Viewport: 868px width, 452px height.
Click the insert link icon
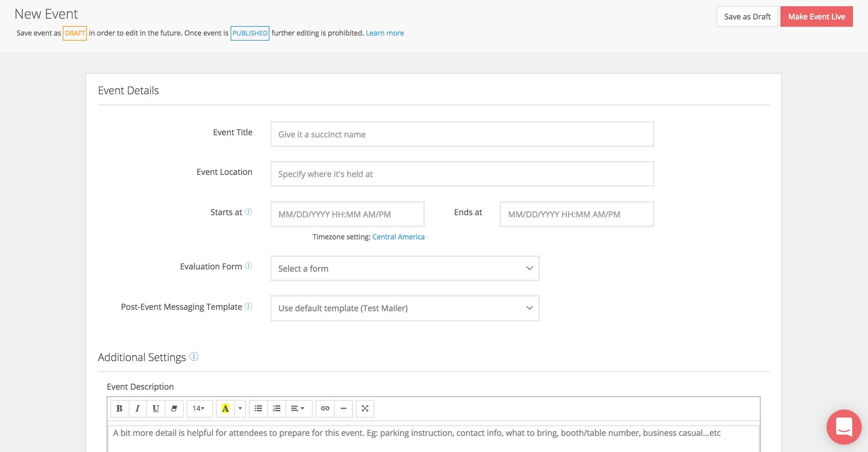(x=325, y=408)
